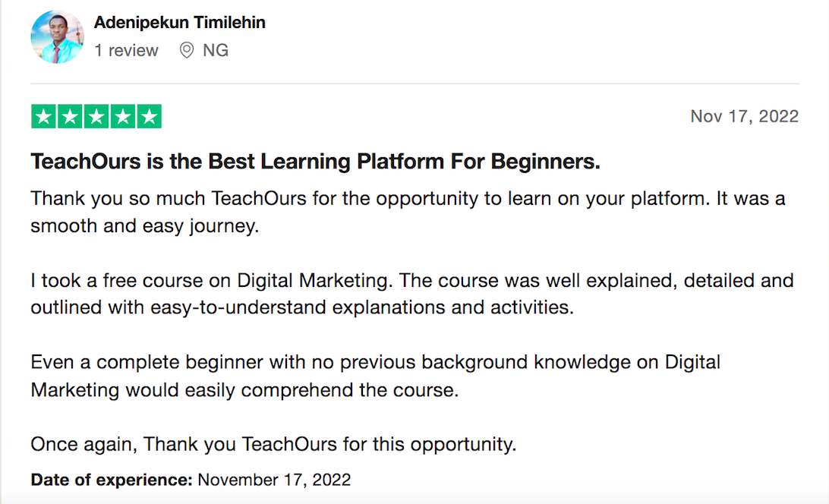Viewport: 829px width, 504px height.
Task: Click the third green rating star
Action: click(x=96, y=116)
